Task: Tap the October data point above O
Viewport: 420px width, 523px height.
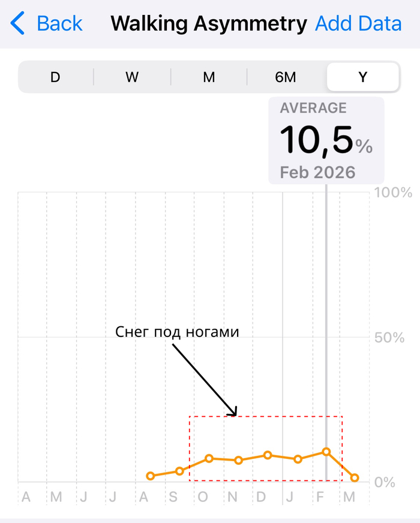Action: pyautogui.click(x=209, y=458)
